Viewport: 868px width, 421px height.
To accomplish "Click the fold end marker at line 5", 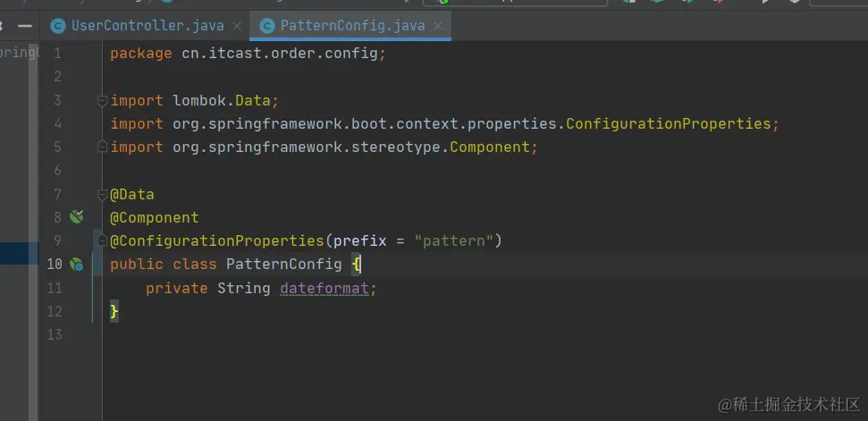I will (x=102, y=147).
